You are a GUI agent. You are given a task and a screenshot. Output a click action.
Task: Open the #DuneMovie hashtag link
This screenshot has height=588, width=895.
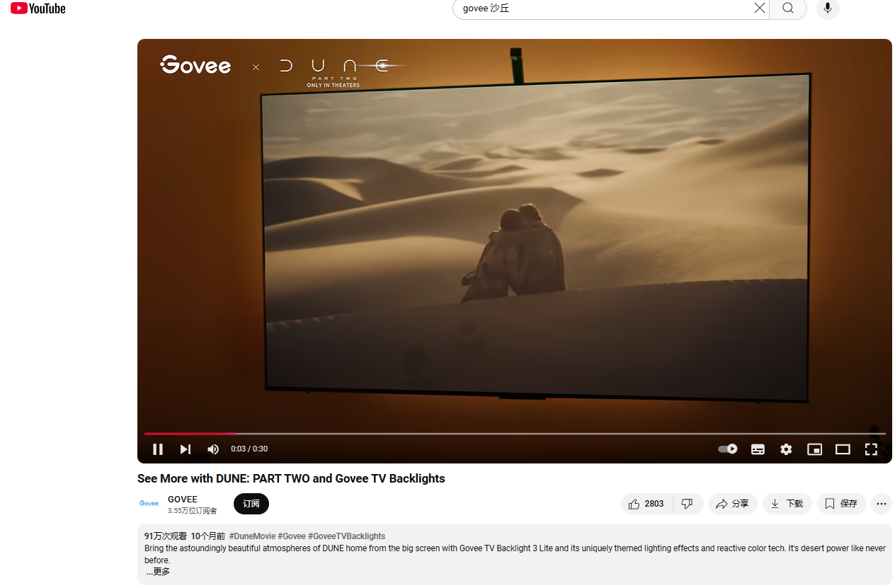[252, 536]
